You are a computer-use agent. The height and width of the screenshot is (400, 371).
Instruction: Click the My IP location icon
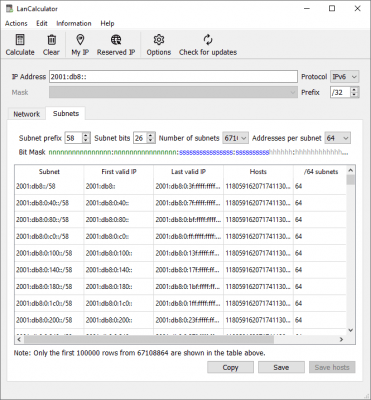tap(80, 40)
